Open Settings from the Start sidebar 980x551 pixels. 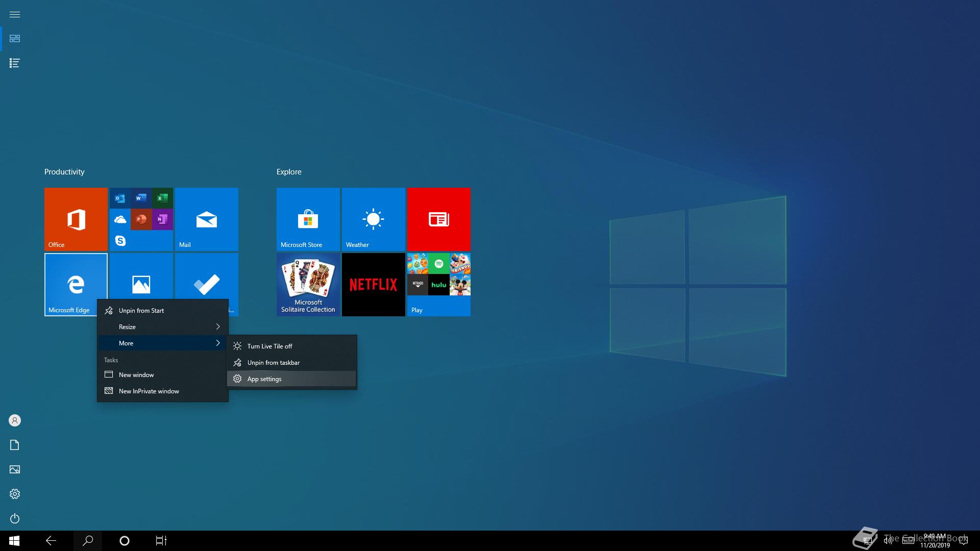[x=15, y=494]
